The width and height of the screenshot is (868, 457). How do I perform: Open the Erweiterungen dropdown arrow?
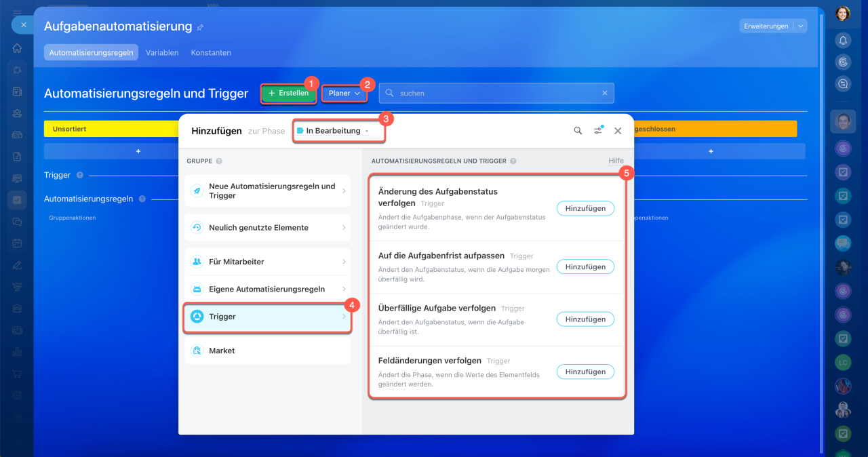click(x=801, y=26)
